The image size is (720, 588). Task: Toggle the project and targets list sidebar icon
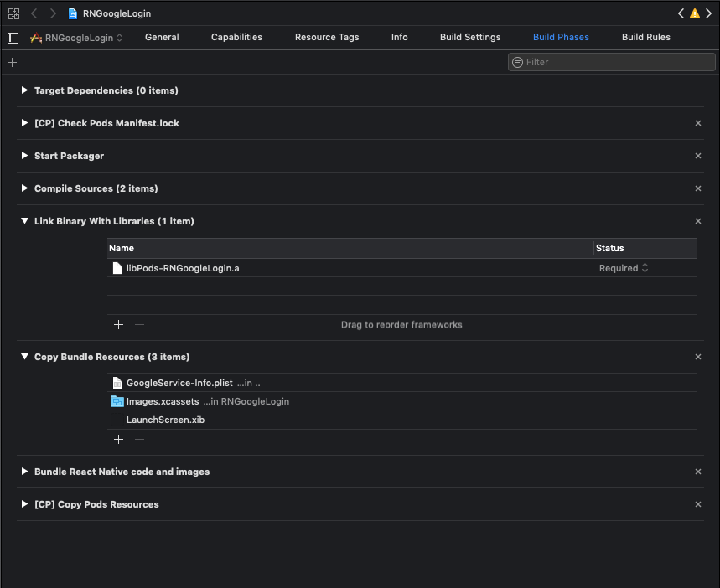[x=13, y=38]
